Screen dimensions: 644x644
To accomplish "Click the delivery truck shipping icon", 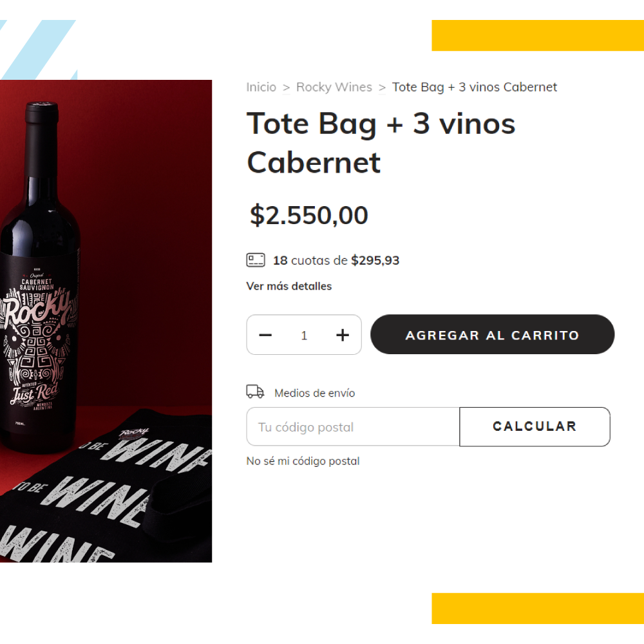I will (x=255, y=392).
